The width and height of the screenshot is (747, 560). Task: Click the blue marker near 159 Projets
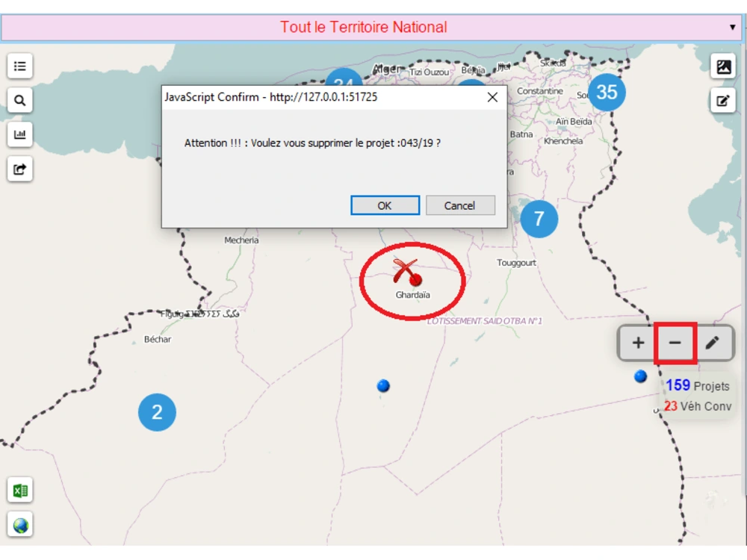[641, 376]
